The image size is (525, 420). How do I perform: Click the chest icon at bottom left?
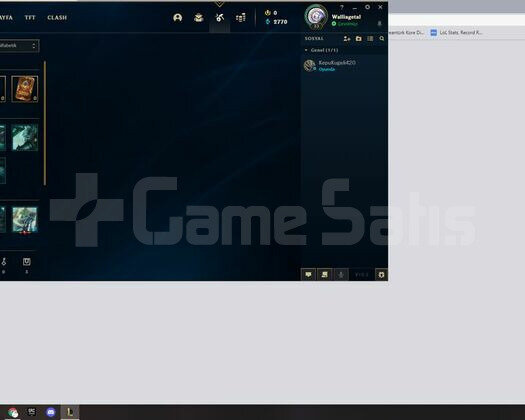click(x=26, y=262)
